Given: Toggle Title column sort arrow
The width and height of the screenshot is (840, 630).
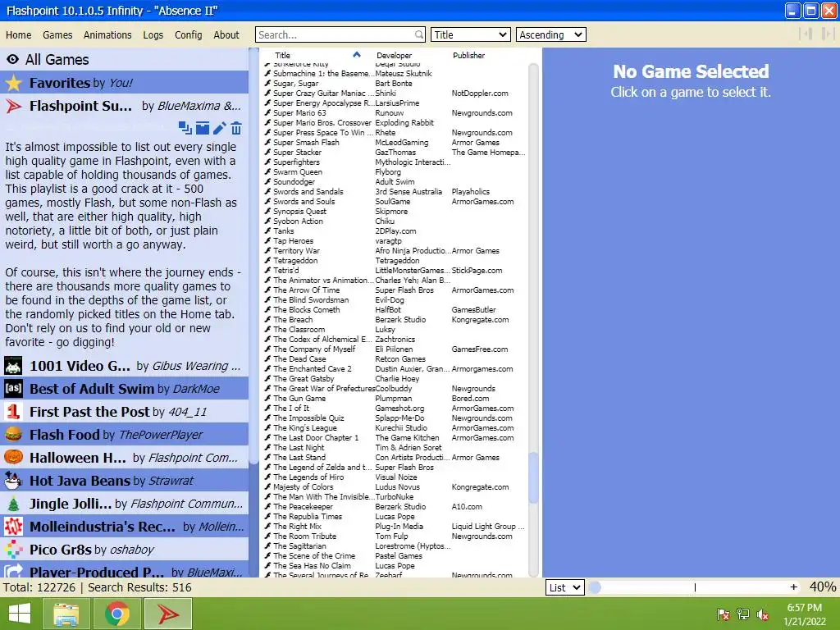Looking at the screenshot, I should (x=357, y=55).
